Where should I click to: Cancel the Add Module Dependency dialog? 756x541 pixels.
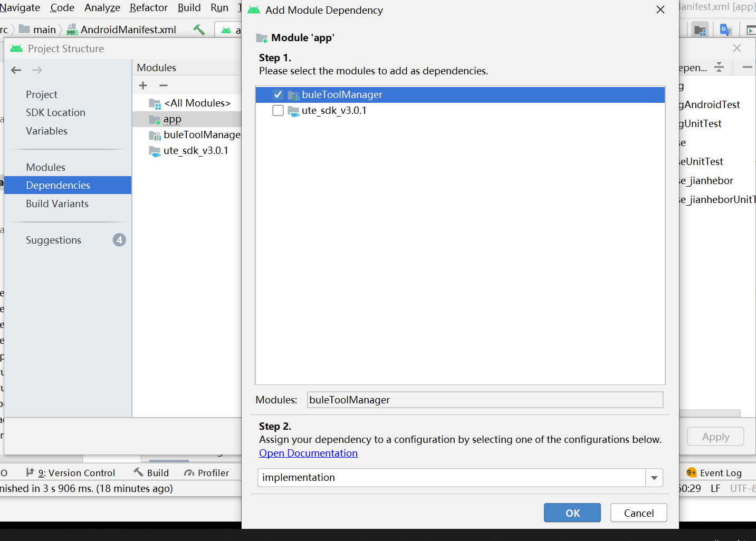point(638,513)
